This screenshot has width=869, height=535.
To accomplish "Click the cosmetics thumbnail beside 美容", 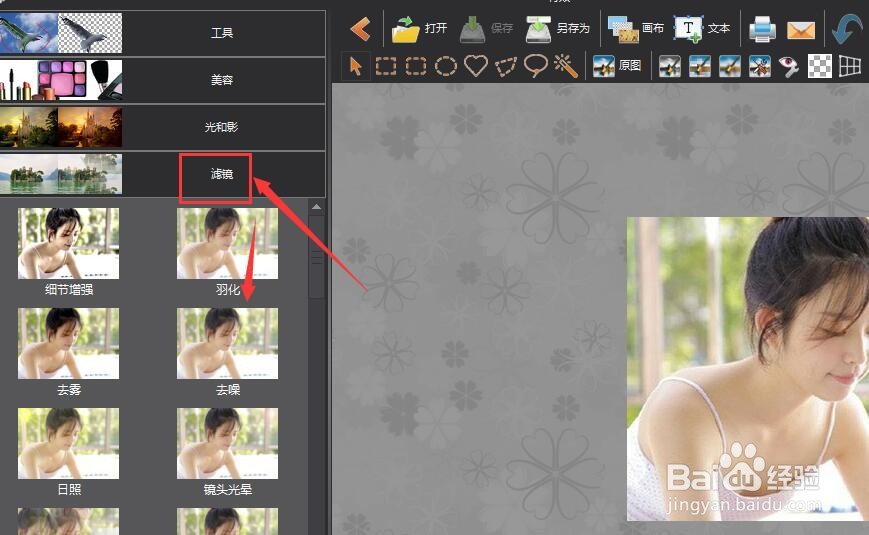I will click(x=61, y=80).
